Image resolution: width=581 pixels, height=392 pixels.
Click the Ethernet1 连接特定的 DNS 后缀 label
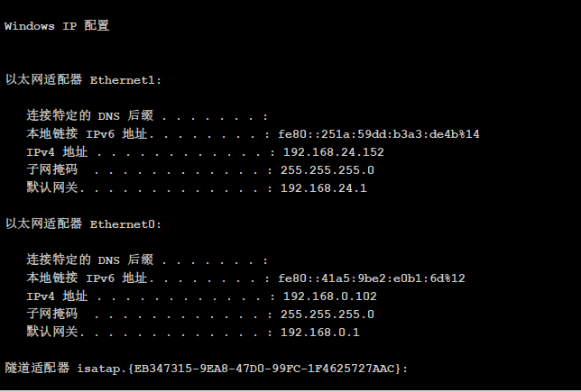tap(90, 115)
